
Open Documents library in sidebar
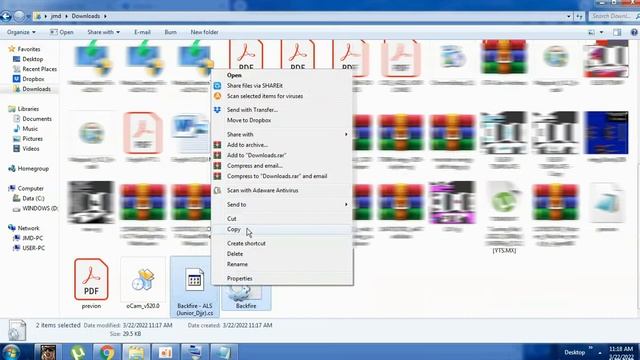click(x=37, y=119)
